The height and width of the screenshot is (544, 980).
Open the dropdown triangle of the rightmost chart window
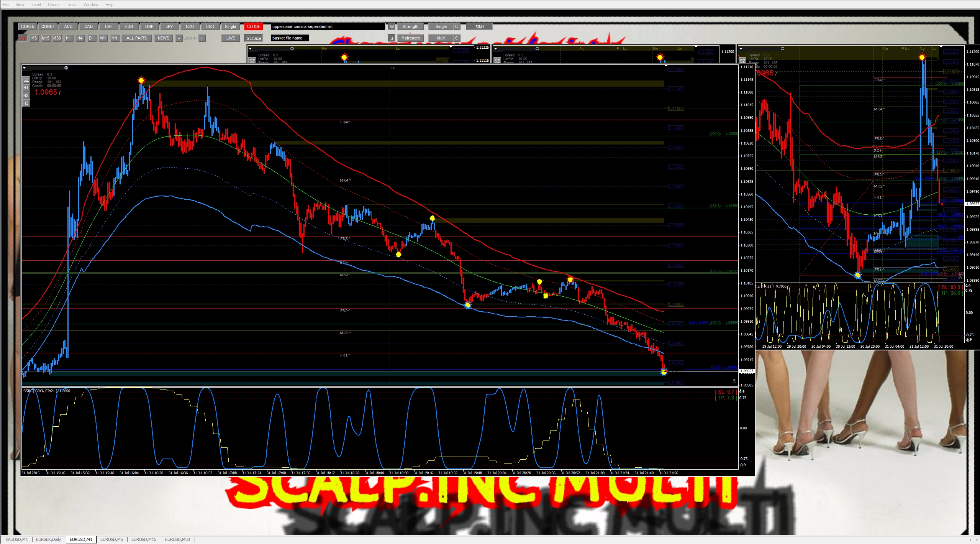pos(741,49)
